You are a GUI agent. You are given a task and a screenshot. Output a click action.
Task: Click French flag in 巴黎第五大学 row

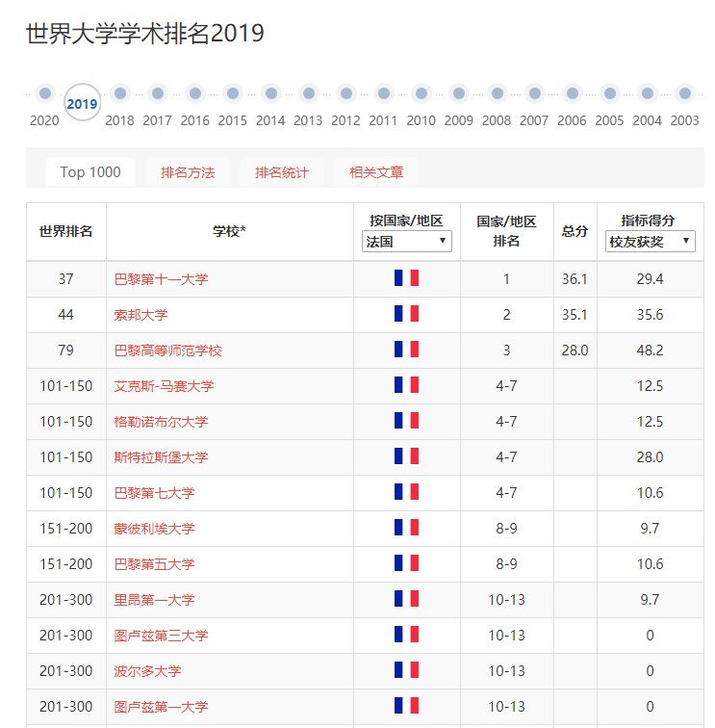pos(406,563)
